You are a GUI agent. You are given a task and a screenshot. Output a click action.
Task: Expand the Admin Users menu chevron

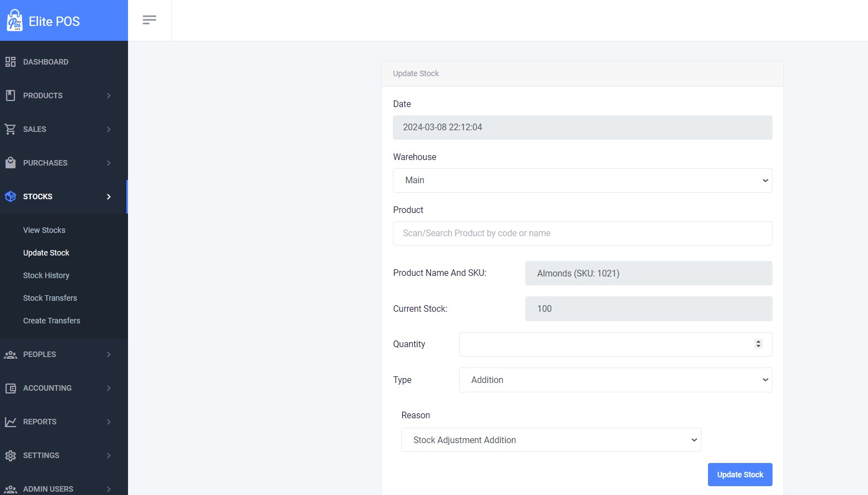point(109,489)
